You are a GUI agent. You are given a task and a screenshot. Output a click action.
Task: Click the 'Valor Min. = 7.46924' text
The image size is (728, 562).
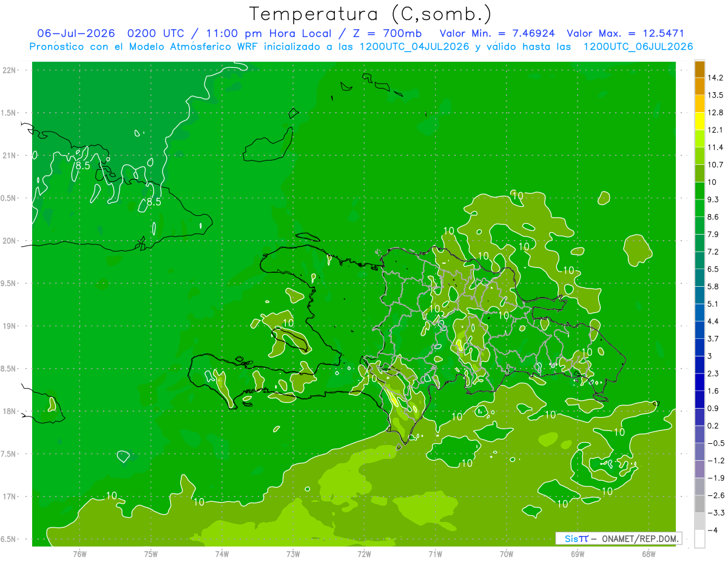click(x=497, y=33)
